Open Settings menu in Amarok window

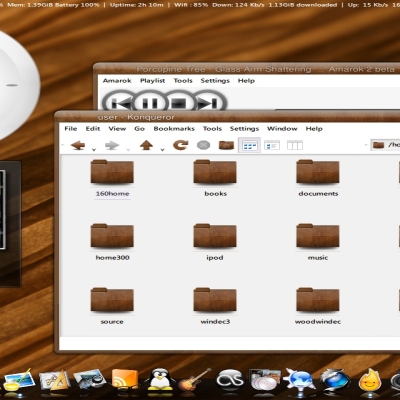[x=215, y=81]
